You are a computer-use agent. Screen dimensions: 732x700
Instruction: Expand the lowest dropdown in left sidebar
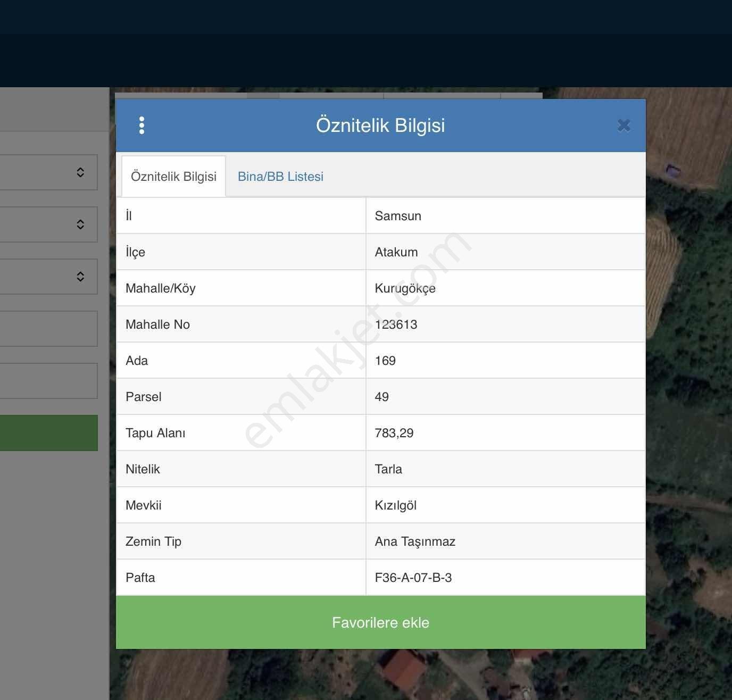click(48, 277)
